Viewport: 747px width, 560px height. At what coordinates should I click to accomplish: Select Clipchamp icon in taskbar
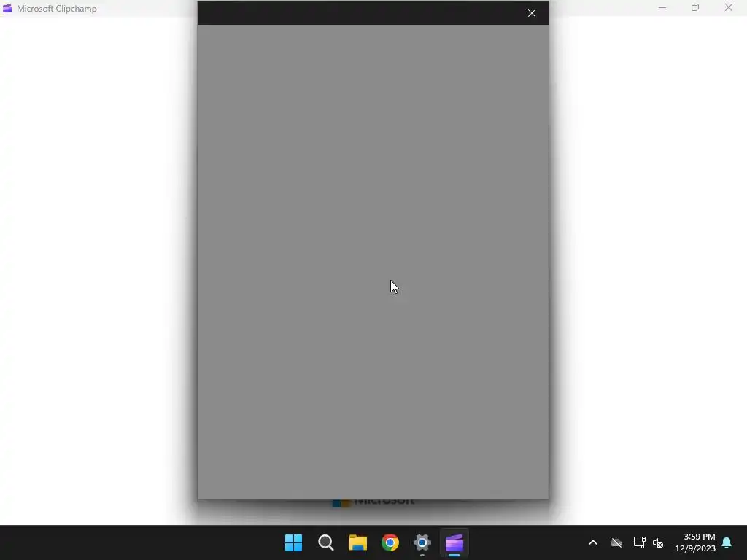[454, 542]
